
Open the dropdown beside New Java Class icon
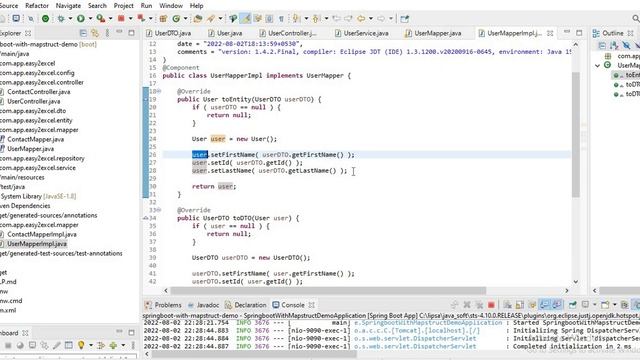[x=185, y=18]
